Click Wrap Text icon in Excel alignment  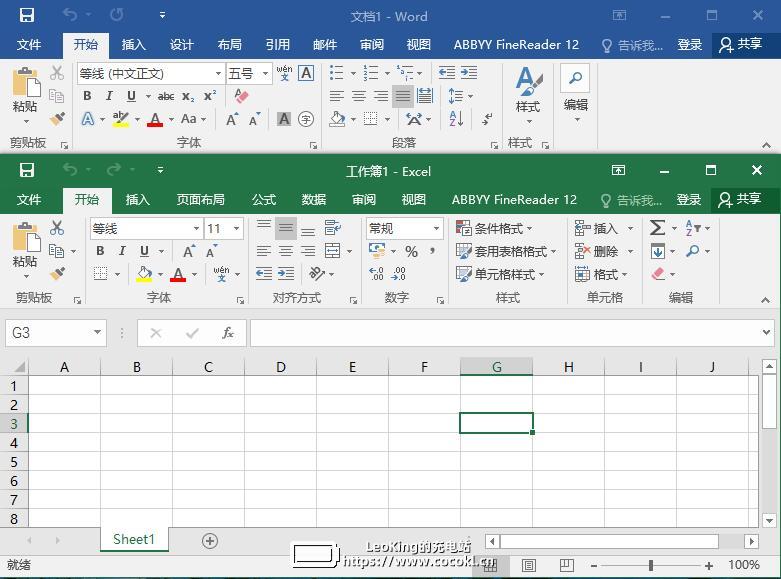click(332, 228)
